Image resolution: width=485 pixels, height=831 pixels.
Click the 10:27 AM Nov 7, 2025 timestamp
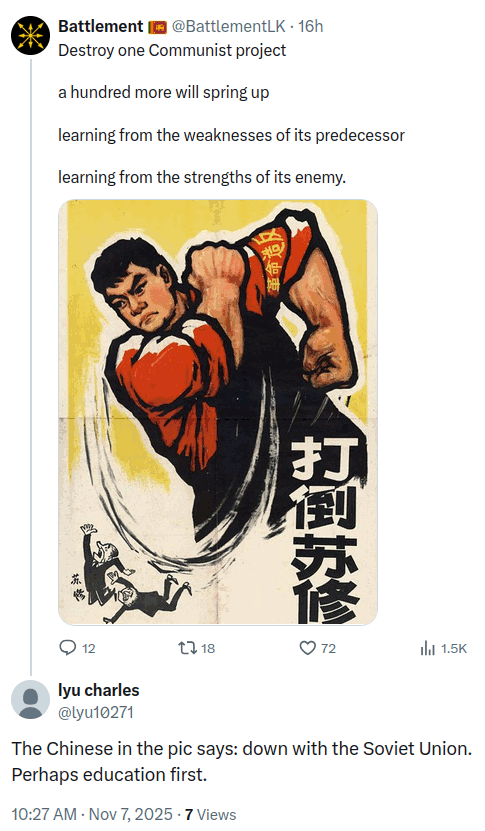(92, 814)
